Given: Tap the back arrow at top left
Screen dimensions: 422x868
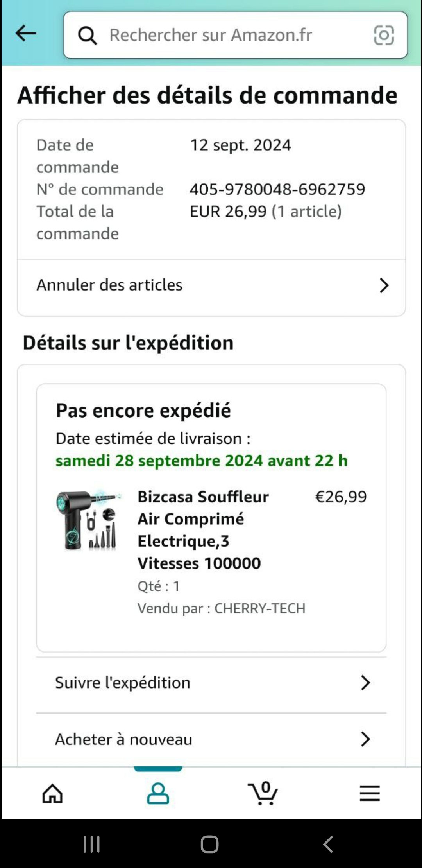Looking at the screenshot, I should [x=26, y=34].
